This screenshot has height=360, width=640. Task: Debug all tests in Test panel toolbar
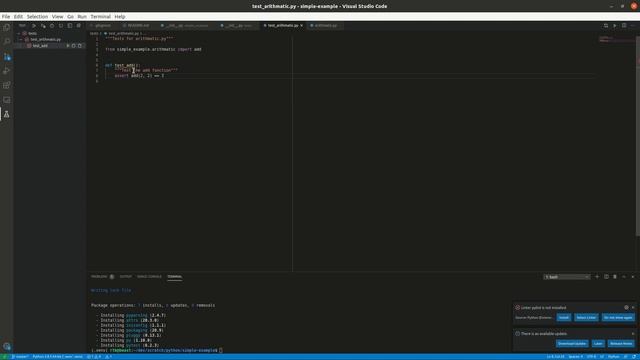(43, 25)
